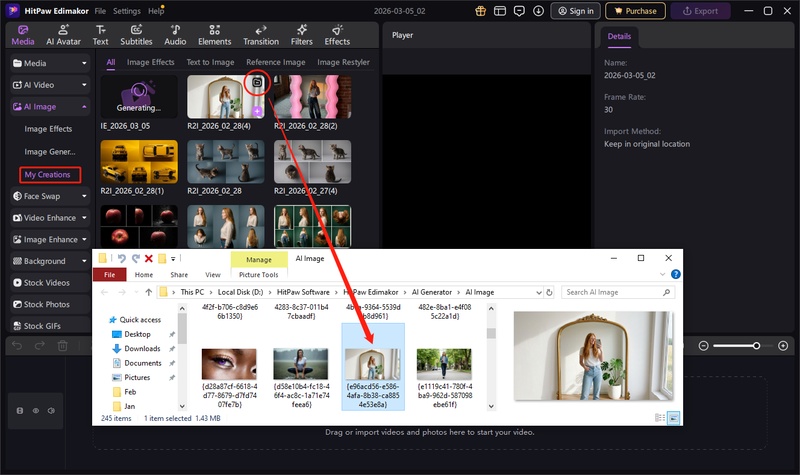Image resolution: width=800 pixels, height=475 pixels.
Task: Toggle track visibility eye icon
Action: click(36, 410)
